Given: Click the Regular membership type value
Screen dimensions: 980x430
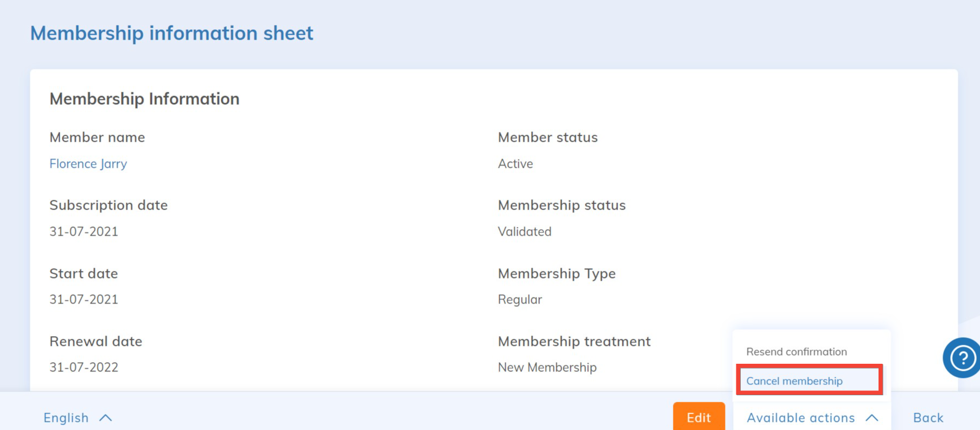Looking at the screenshot, I should pyautogui.click(x=519, y=299).
